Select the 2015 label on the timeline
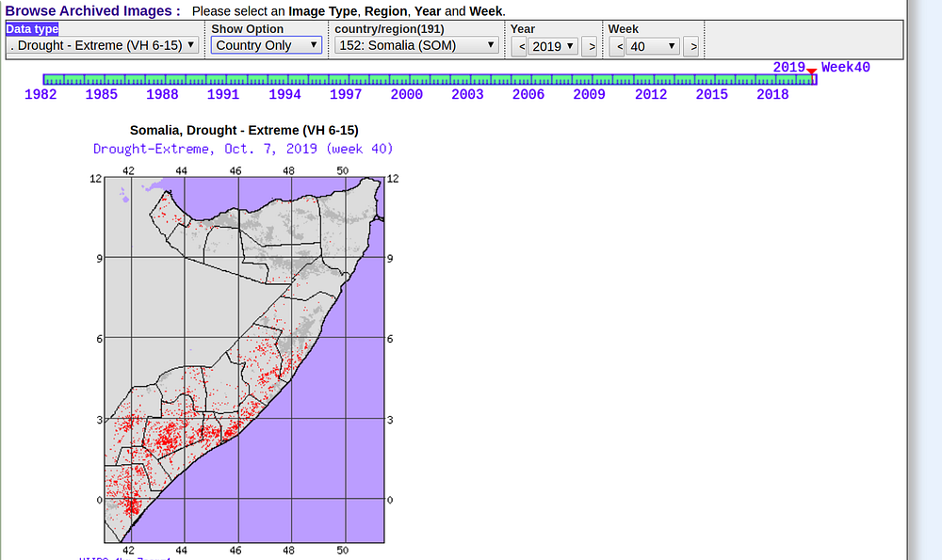This screenshot has width=942, height=560. (x=712, y=94)
